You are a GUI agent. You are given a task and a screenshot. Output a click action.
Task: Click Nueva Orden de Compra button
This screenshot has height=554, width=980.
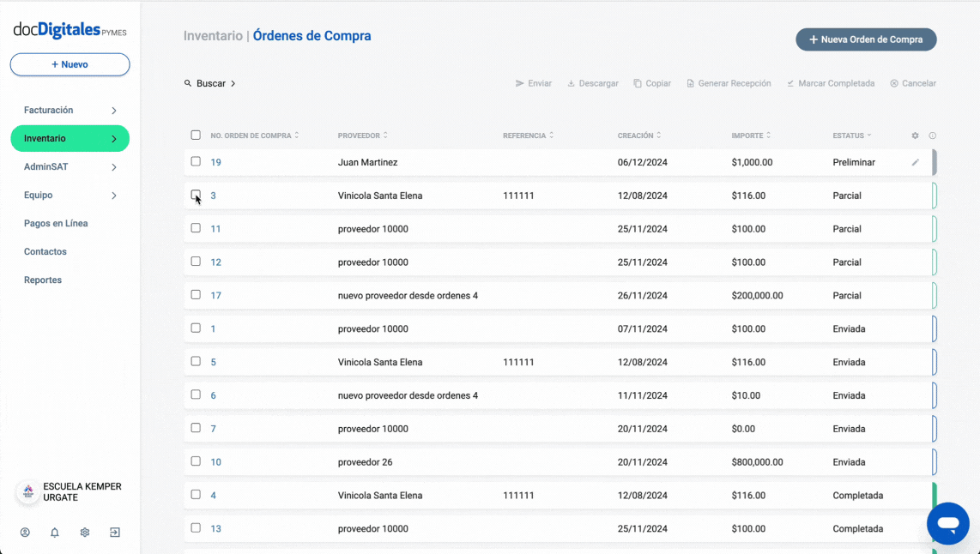click(x=865, y=39)
